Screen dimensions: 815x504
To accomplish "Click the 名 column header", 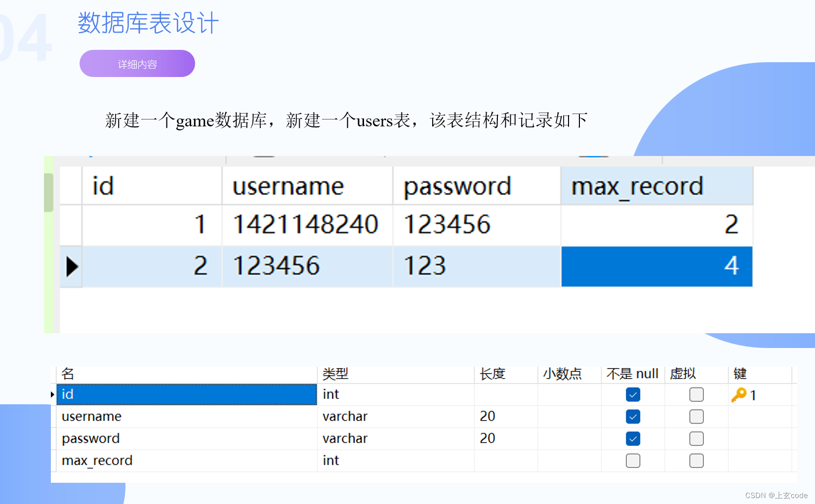I will (x=187, y=374).
